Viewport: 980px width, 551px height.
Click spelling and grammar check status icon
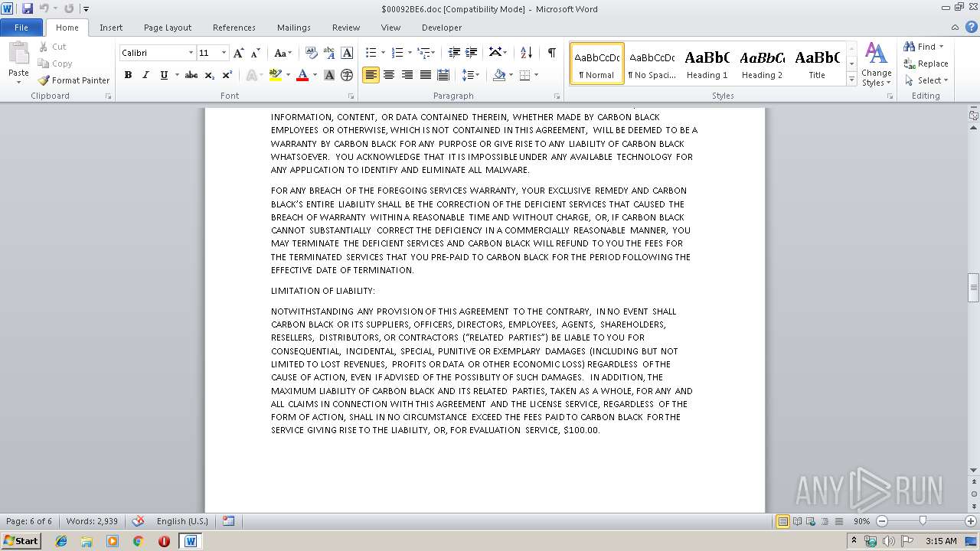coord(138,521)
